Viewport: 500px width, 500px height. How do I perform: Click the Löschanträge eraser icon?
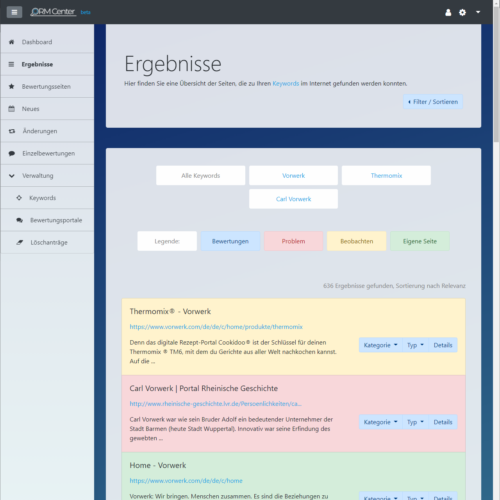click(x=20, y=242)
